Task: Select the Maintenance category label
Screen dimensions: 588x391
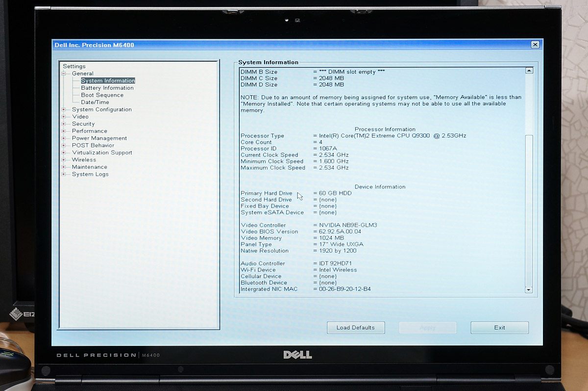Action: click(90, 167)
